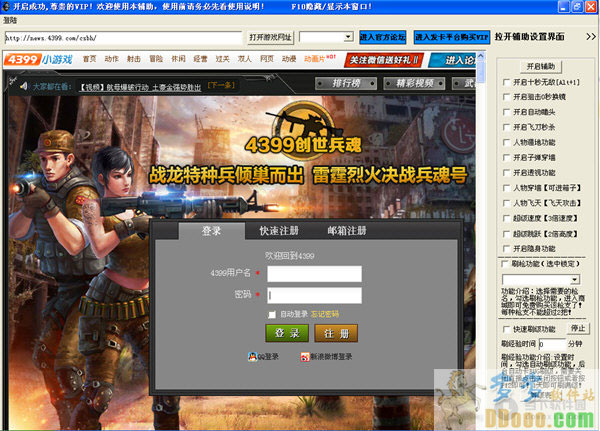
Task: Click 打开游戏网址 button
Action: (x=270, y=37)
